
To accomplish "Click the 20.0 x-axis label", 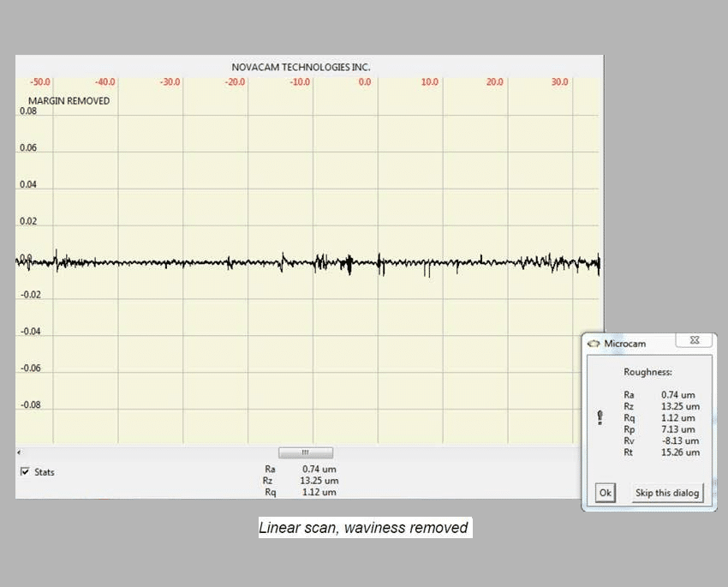I will 495,81.
